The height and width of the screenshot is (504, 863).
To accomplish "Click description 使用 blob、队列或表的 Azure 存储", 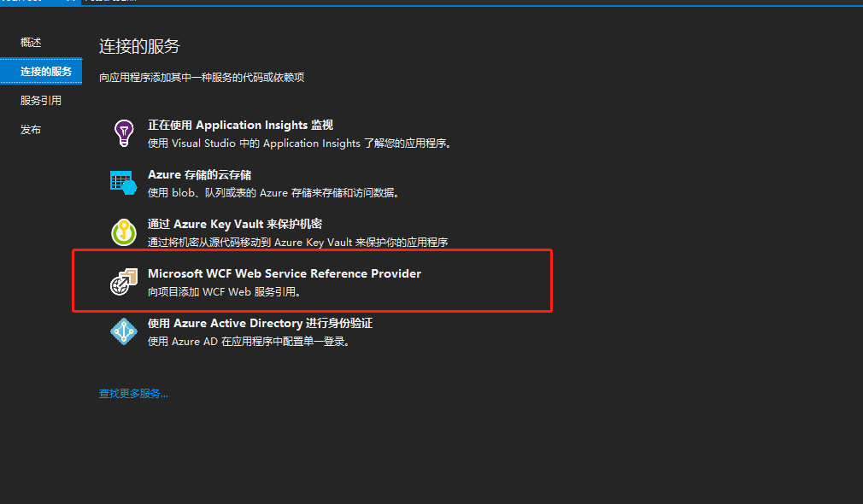I will click(273, 192).
